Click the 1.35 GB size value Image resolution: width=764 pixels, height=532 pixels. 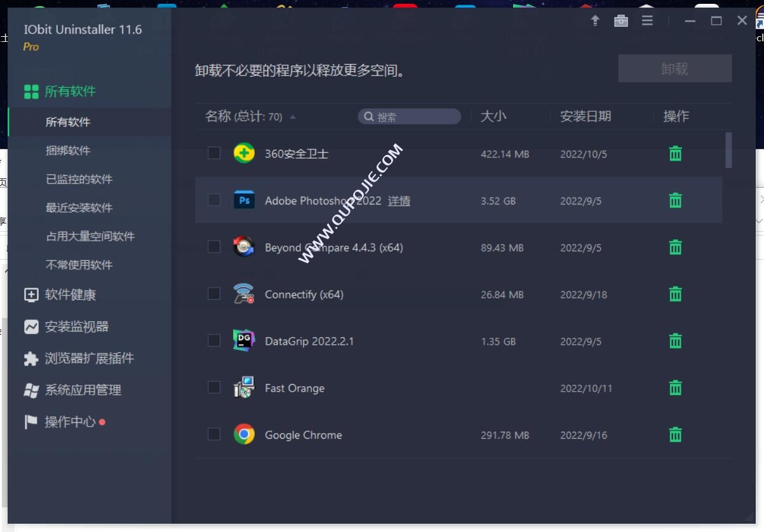pyautogui.click(x=498, y=342)
